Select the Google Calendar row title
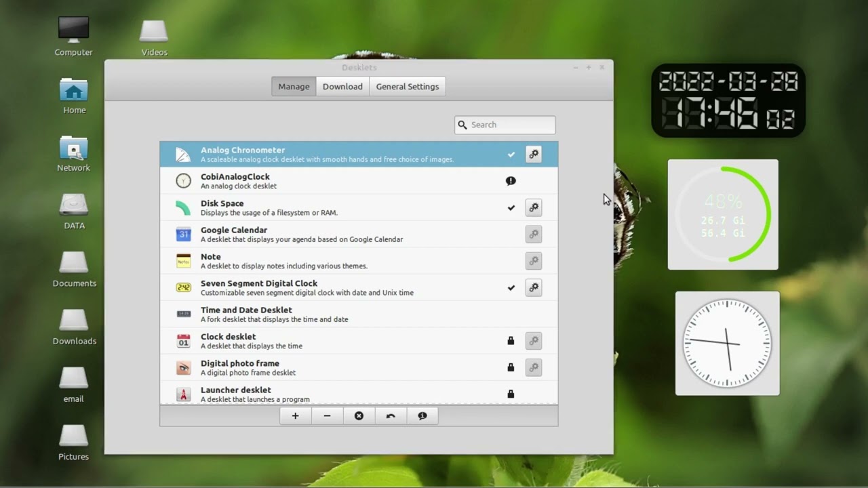868x488 pixels. click(234, 230)
